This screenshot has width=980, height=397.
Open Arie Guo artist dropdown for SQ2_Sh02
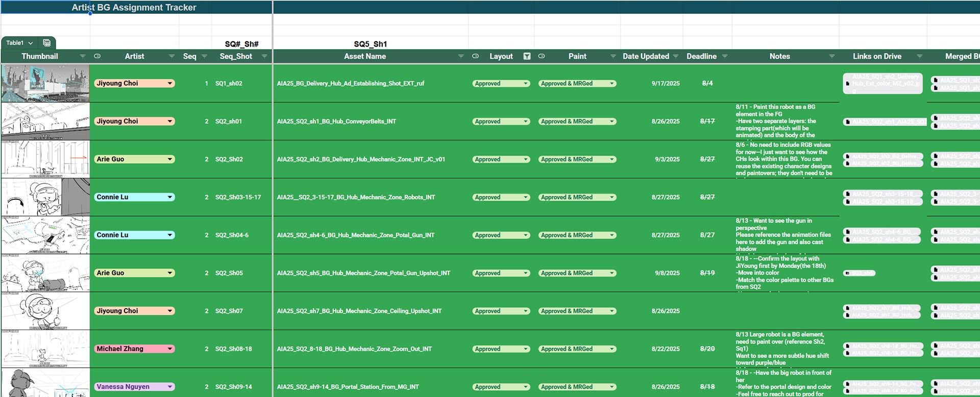(x=135, y=159)
